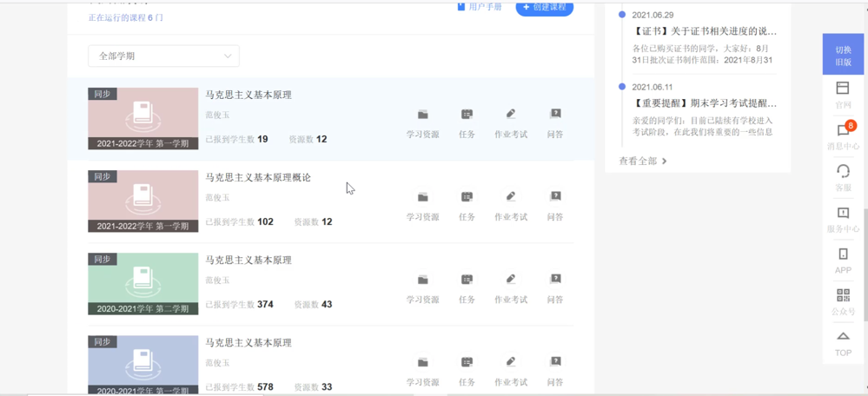Open the 公众号 QR code icon
The image size is (868, 396).
click(843, 296)
